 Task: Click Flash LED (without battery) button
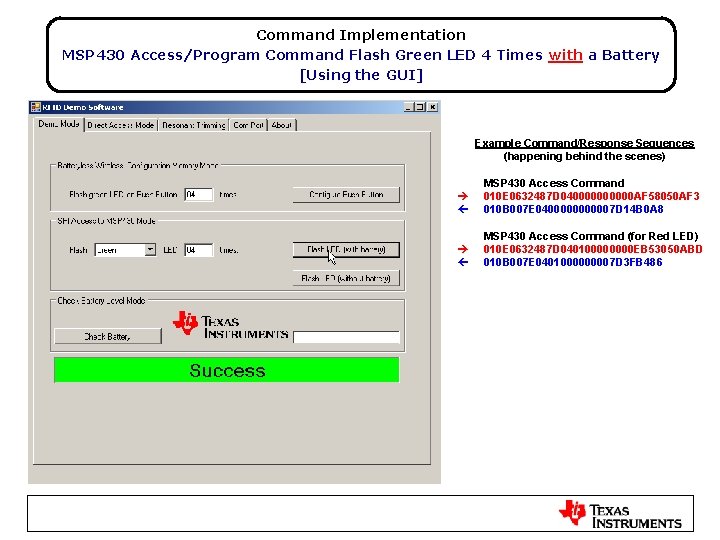[x=346, y=278]
